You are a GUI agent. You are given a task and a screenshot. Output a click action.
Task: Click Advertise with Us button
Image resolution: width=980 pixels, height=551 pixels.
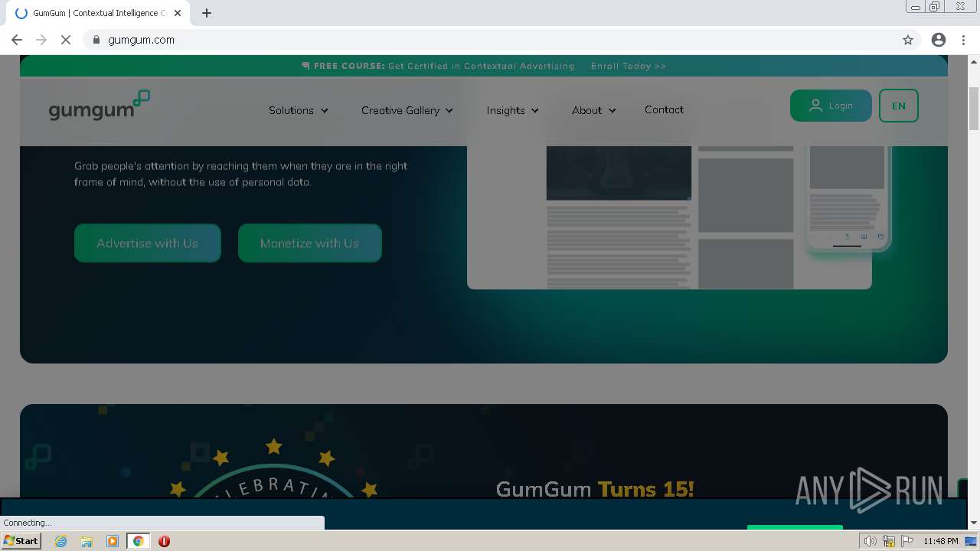click(x=148, y=243)
